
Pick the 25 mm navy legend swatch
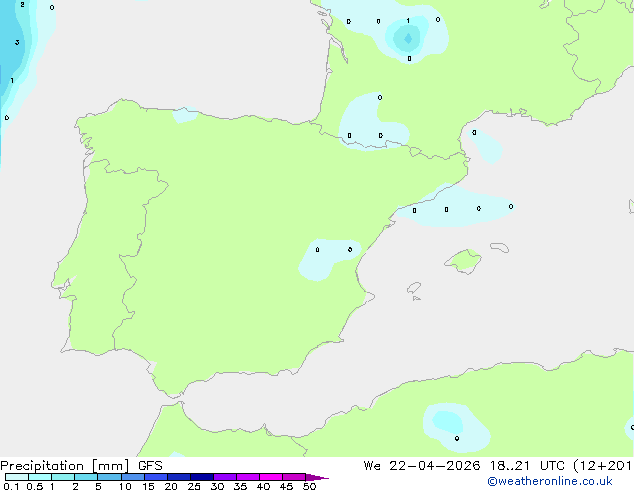click(202, 477)
